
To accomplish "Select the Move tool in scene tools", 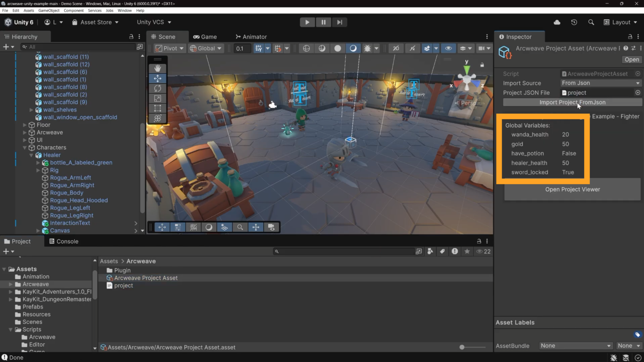I will (x=157, y=78).
